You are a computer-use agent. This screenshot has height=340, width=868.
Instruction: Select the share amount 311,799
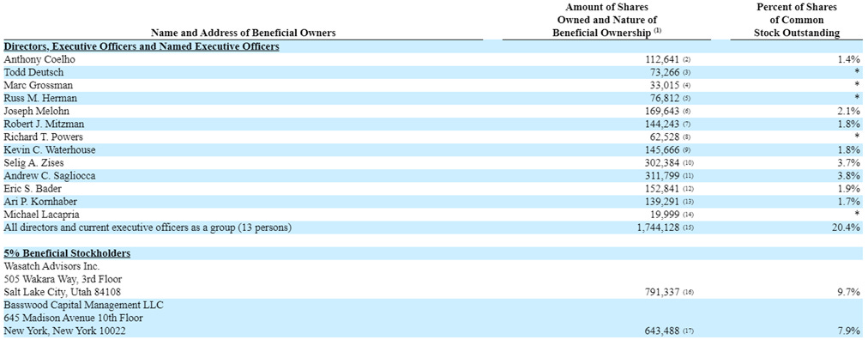point(663,175)
